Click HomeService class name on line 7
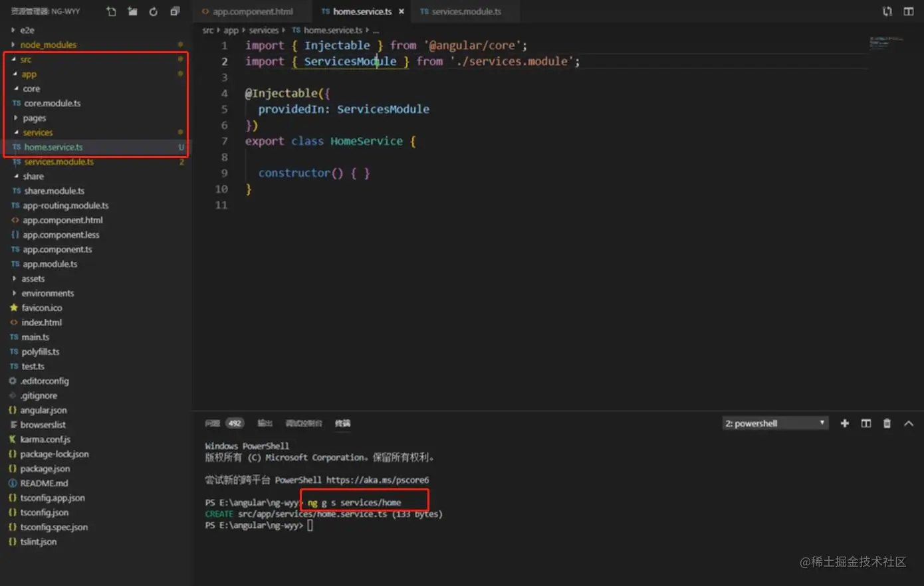 point(366,141)
